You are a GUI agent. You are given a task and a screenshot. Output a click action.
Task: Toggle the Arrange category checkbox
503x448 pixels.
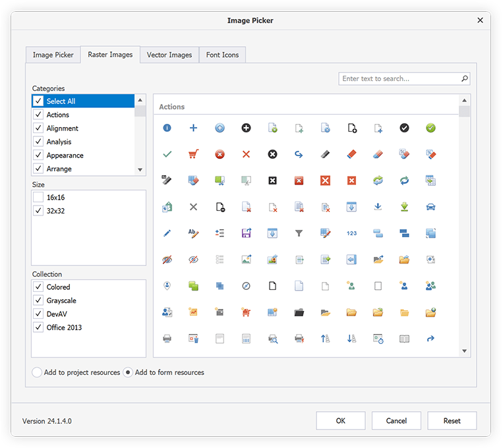click(x=38, y=169)
